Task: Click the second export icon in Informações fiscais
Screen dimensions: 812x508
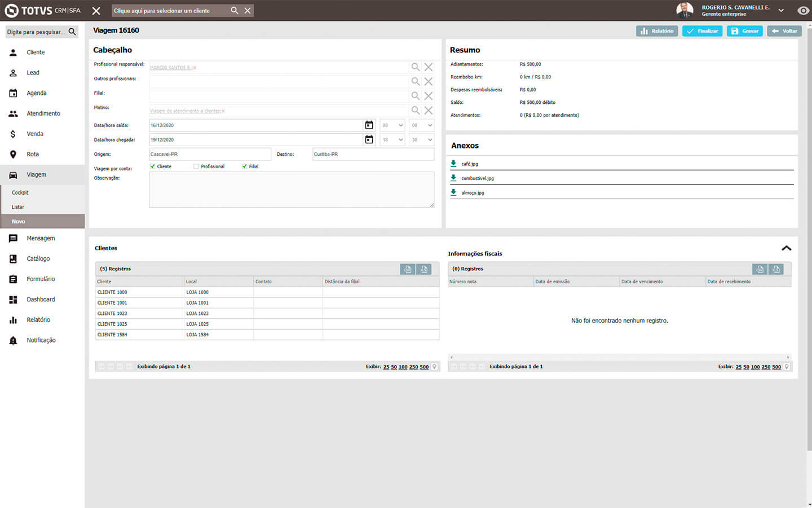Action: pos(776,269)
